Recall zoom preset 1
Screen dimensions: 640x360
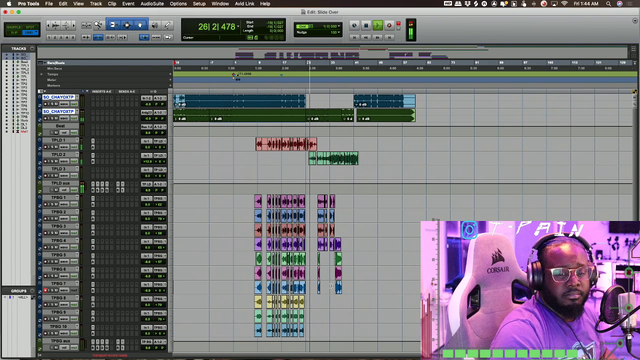pyautogui.click(x=49, y=37)
